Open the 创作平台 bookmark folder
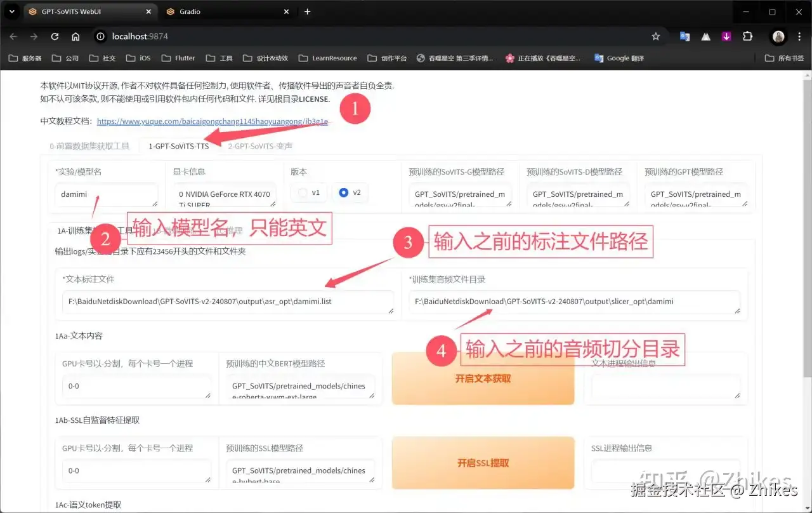This screenshot has height=513, width=812. 387,58
